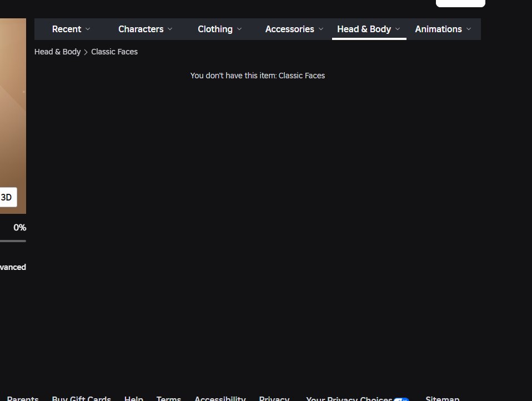Image resolution: width=532 pixels, height=401 pixels.
Task: Expand the Head & Body dropdown chevron
Action: click(x=398, y=29)
